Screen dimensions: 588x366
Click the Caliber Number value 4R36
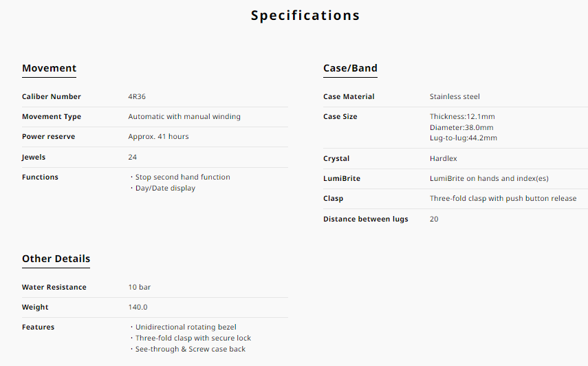point(137,97)
